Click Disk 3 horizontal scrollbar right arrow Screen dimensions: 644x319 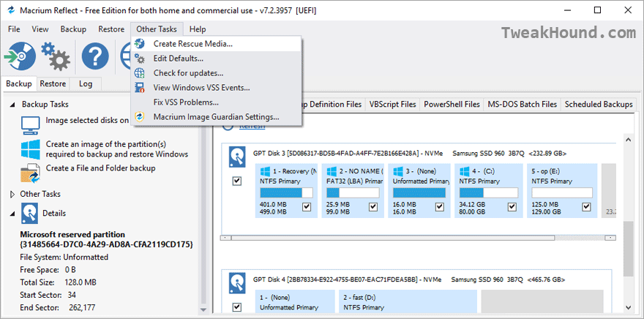coord(612,238)
